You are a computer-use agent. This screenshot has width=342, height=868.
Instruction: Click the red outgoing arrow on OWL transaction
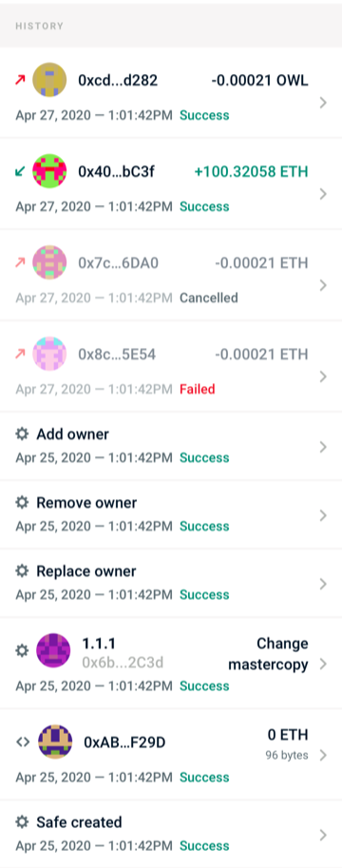pos(21,80)
